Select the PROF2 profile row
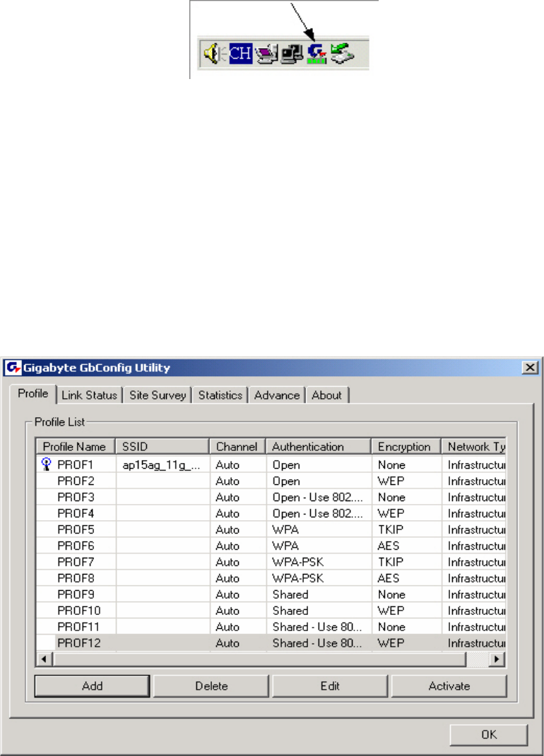Image resolution: width=544 pixels, height=756 pixels. [x=271, y=481]
